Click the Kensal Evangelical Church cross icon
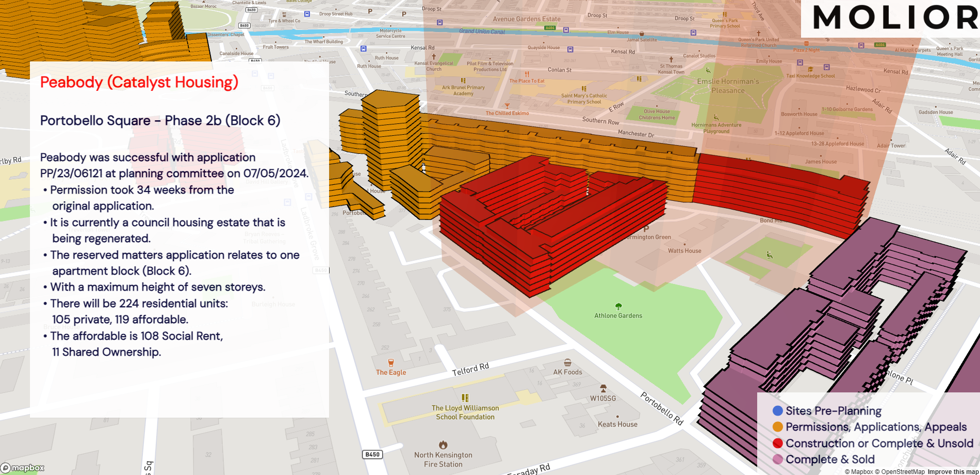 click(x=434, y=57)
